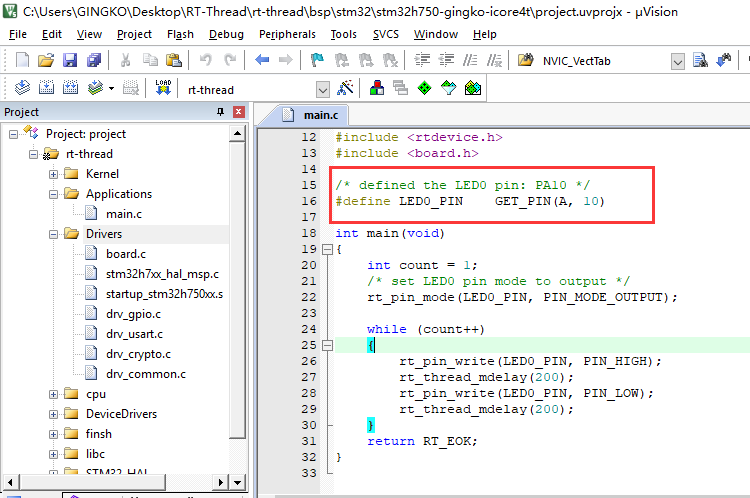Click the Download to flash icon

point(164,88)
